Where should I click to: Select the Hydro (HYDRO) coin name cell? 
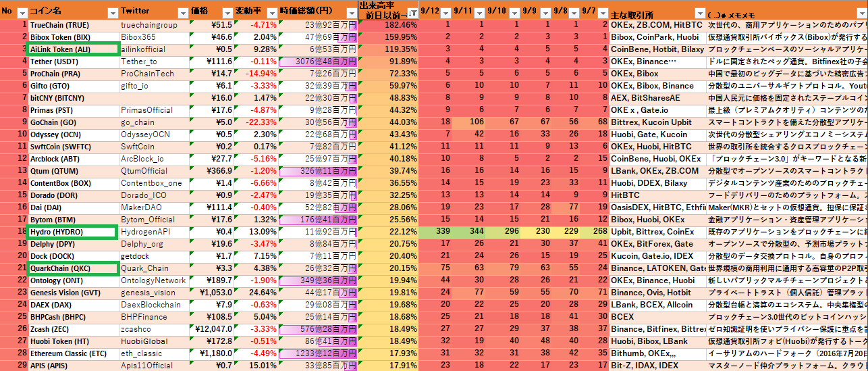tap(70, 232)
